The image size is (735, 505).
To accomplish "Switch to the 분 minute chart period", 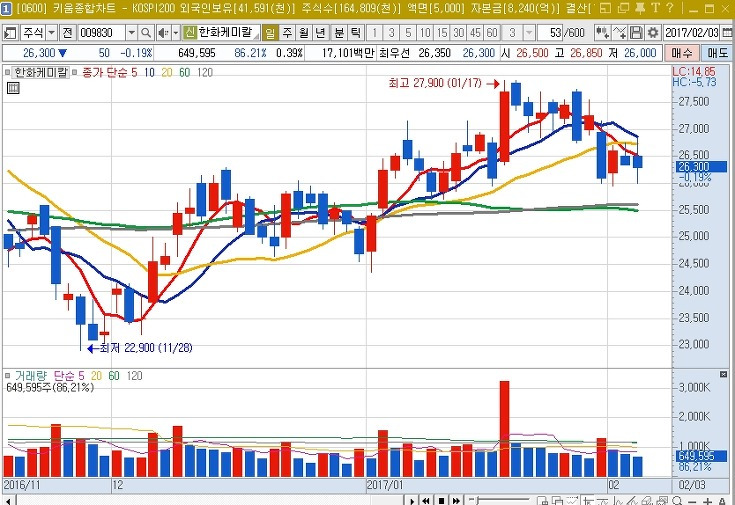I will point(338,33).
